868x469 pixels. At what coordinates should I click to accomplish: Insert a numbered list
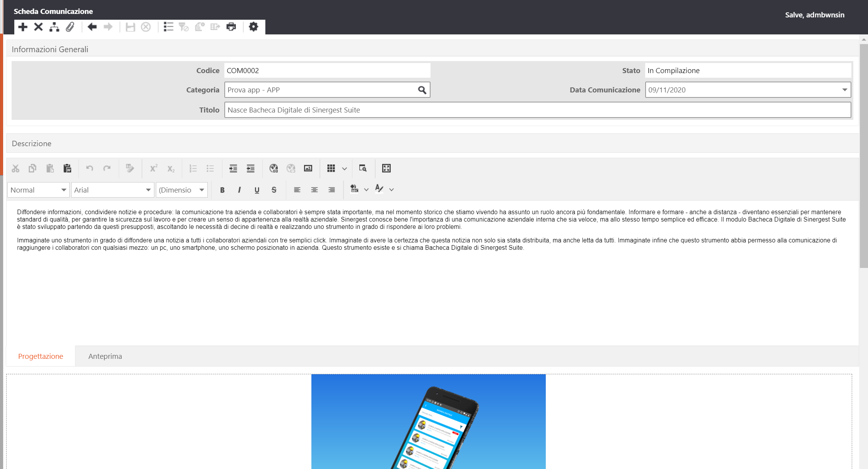coord(193,168)
